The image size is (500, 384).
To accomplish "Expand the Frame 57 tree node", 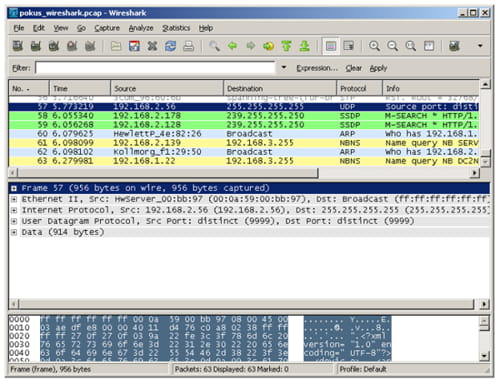I will [14, 188].
